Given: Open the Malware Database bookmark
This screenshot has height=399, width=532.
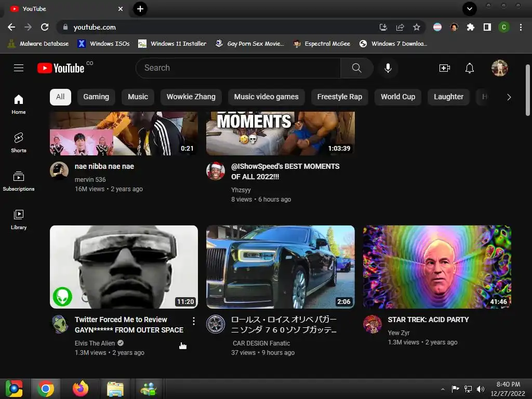Looking at the screenshot, I should click(x=38, y=44).
